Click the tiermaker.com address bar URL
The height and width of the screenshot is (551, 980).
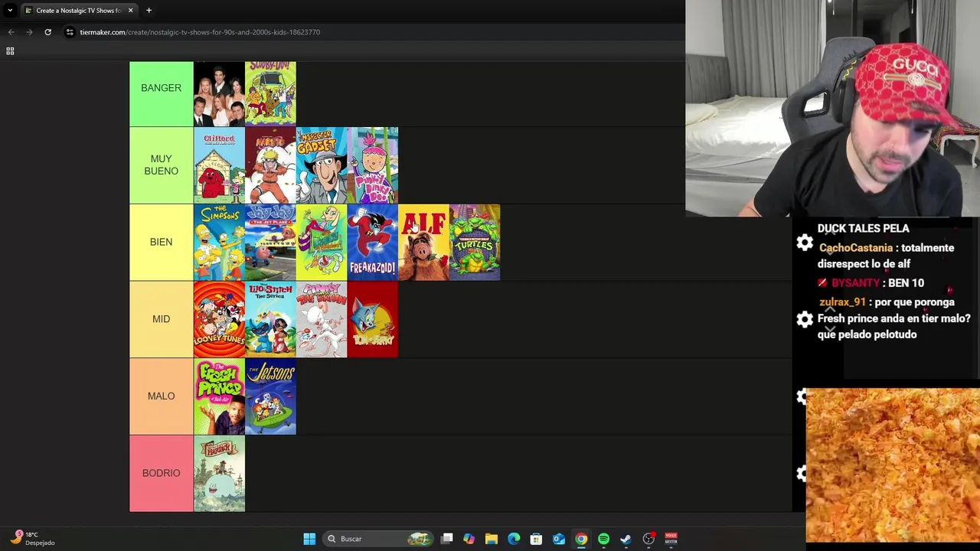tap(200, 32)
